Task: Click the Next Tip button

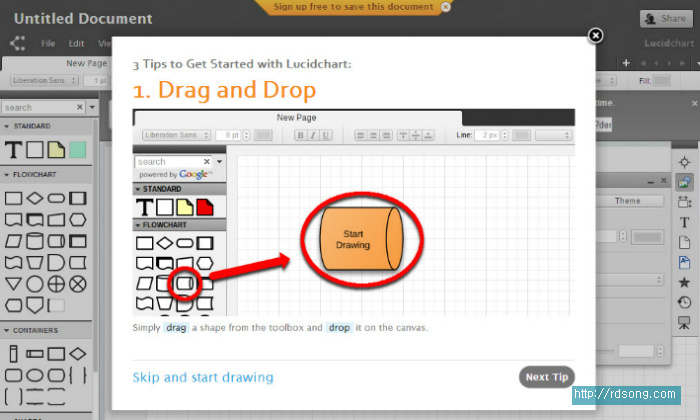Action: (x=547, y=377)
